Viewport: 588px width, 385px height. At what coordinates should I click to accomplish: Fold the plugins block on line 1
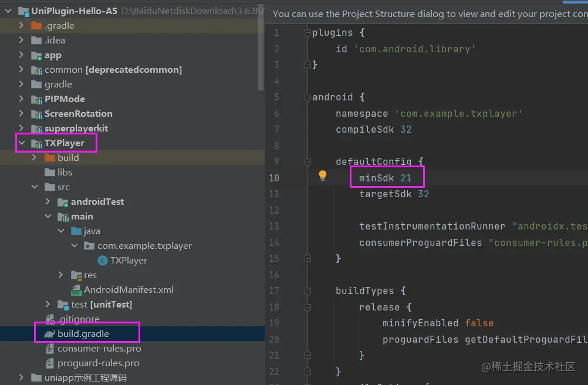tap(307, 33)
